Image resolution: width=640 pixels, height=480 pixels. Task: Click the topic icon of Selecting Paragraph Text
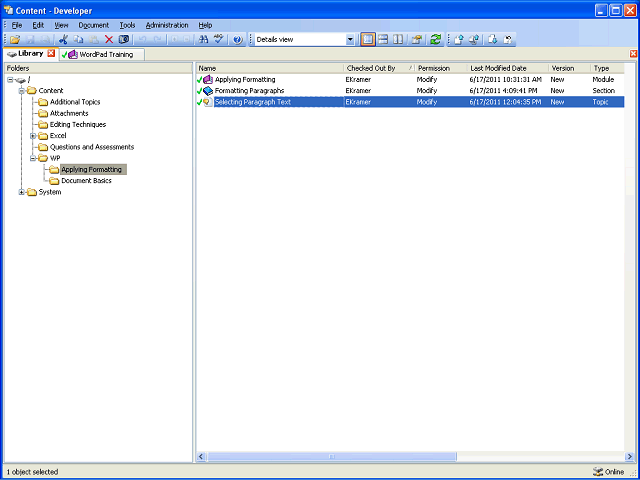(x=208, y=102)
